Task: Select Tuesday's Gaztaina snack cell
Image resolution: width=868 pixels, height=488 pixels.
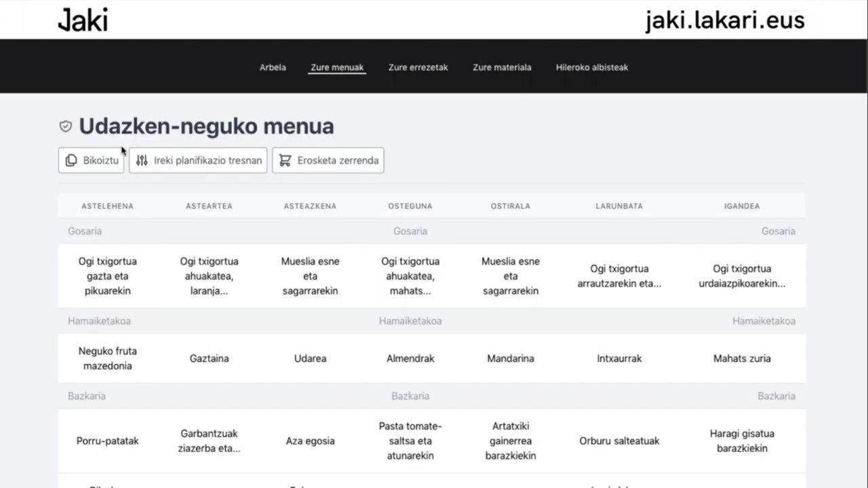Action: click(x=209, y=358)
